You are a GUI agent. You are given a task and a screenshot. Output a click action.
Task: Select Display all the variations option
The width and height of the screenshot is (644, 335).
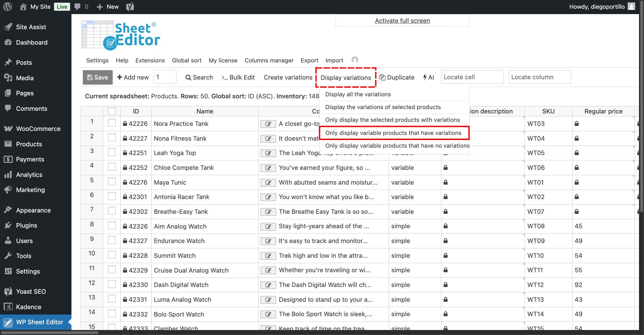point(358,94)
